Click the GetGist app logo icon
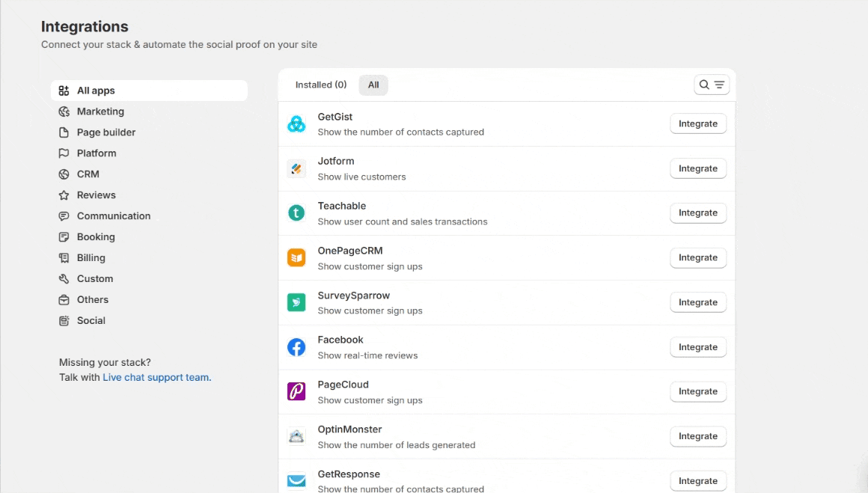The height and width of the screenshot is (493, 868). click(x=296, y=124)
